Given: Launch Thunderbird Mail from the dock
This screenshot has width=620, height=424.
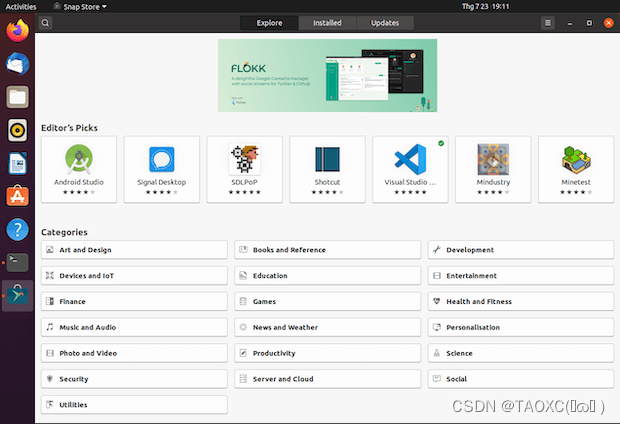Looking at the screenshot, I should click(17, 64).
